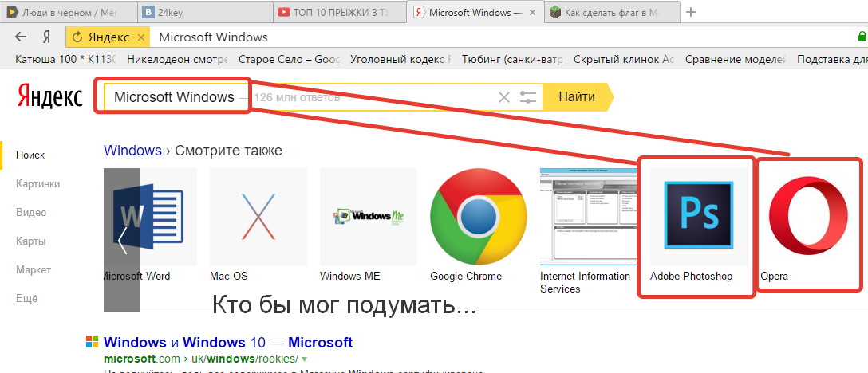This screenshot has height=373, width=868.
Task: Open a new tab with plus button
Action: (x=690, y=12)
